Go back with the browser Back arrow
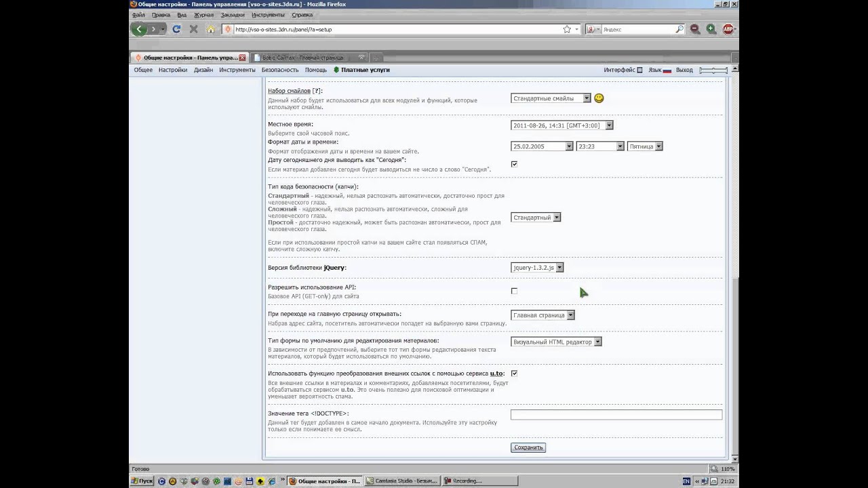This screenshot has width=868, height=488. point(138,29)
